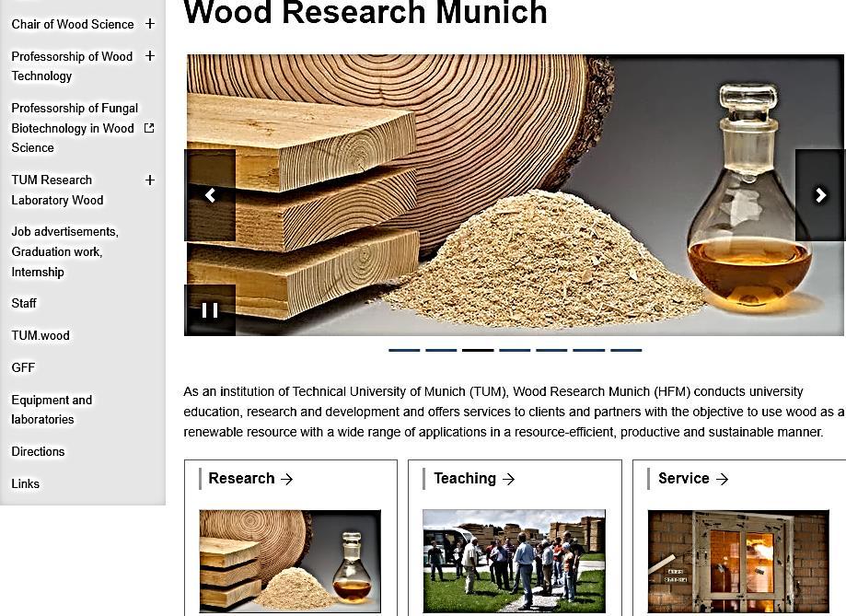846x616 pixels.
Task: Open the Teaching section heading
Action: (465, 478)
